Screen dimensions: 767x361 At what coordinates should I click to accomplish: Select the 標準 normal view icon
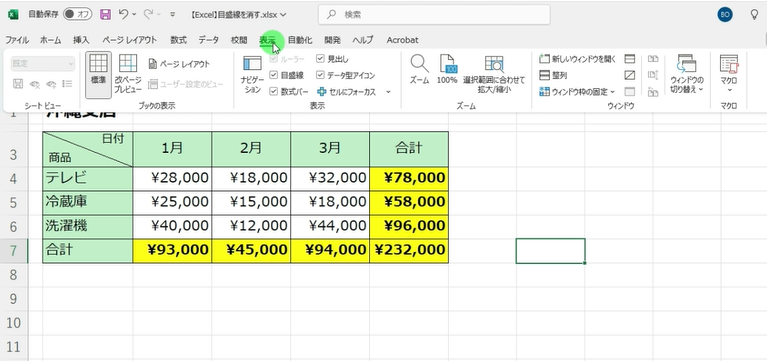point(98,74)
